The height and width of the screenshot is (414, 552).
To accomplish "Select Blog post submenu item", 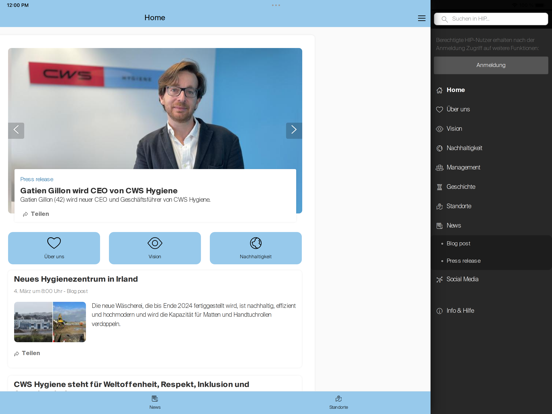I will [458, 244].
